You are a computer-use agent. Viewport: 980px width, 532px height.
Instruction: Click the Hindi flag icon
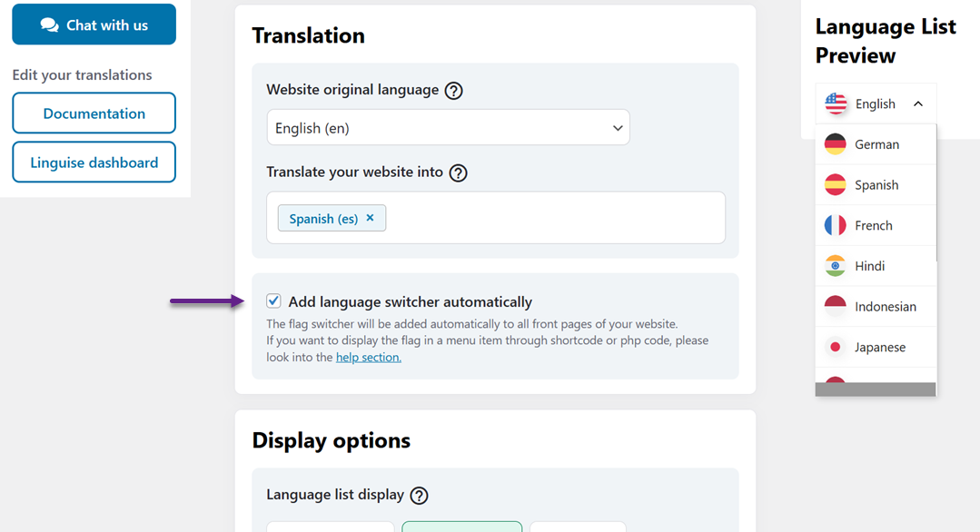tap(836, 266)
